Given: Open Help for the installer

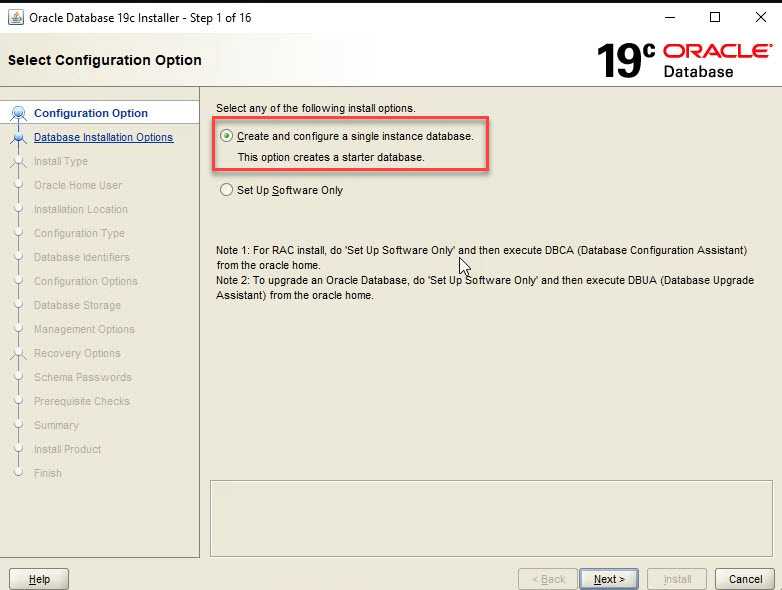Looking at the screenshot, I should coord(39,579).
